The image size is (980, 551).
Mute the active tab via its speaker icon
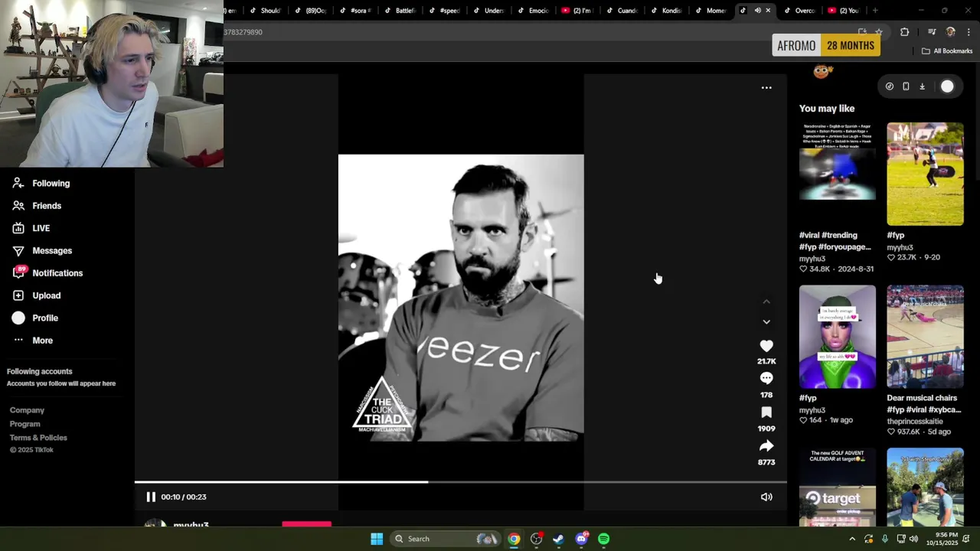point(757,11)
